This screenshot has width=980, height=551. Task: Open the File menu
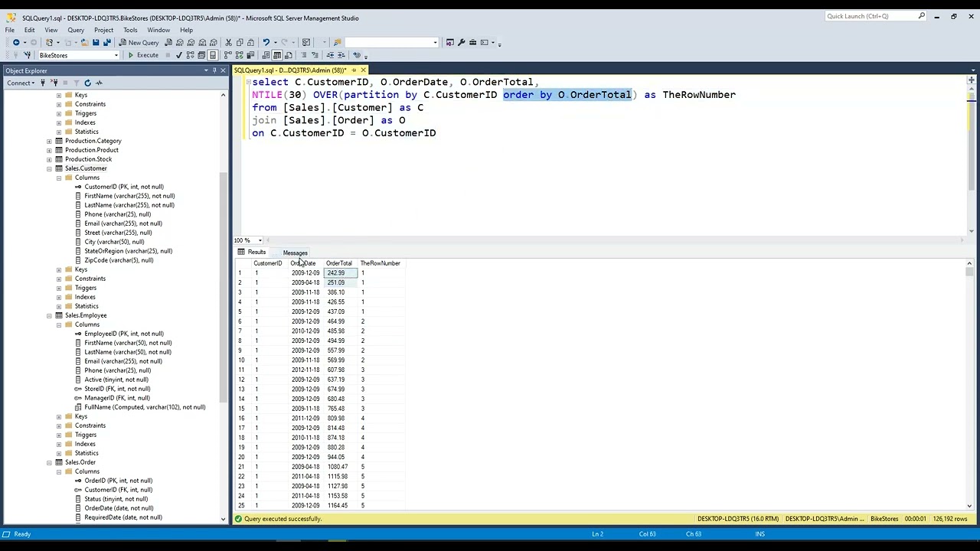pyautogui.click(x=10, y=30)
